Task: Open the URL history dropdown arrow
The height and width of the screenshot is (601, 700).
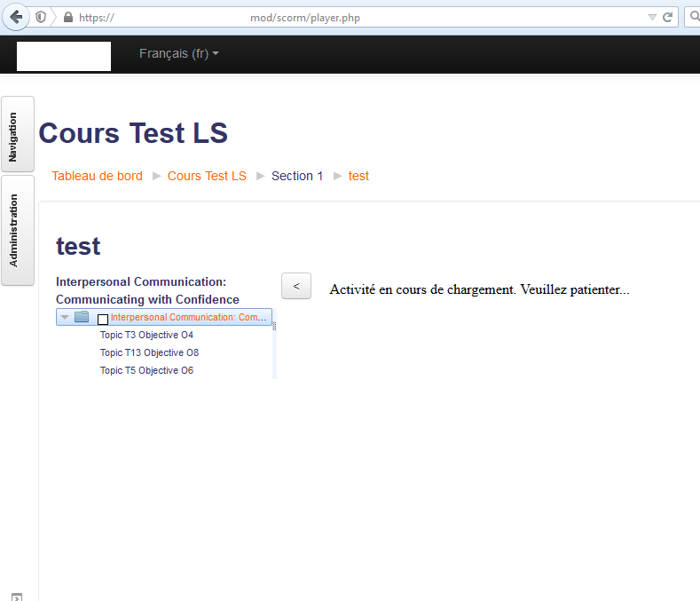Action: click(652, 18)
